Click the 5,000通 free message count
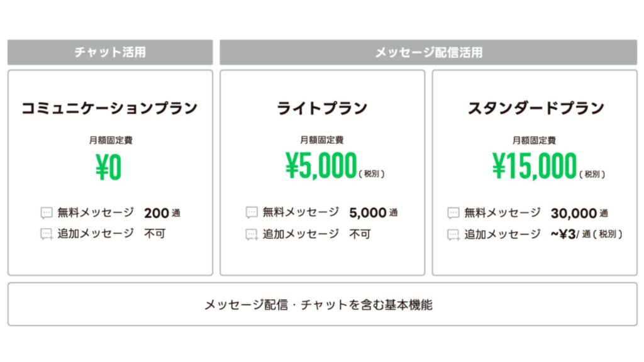 click(x=373, y=213)
